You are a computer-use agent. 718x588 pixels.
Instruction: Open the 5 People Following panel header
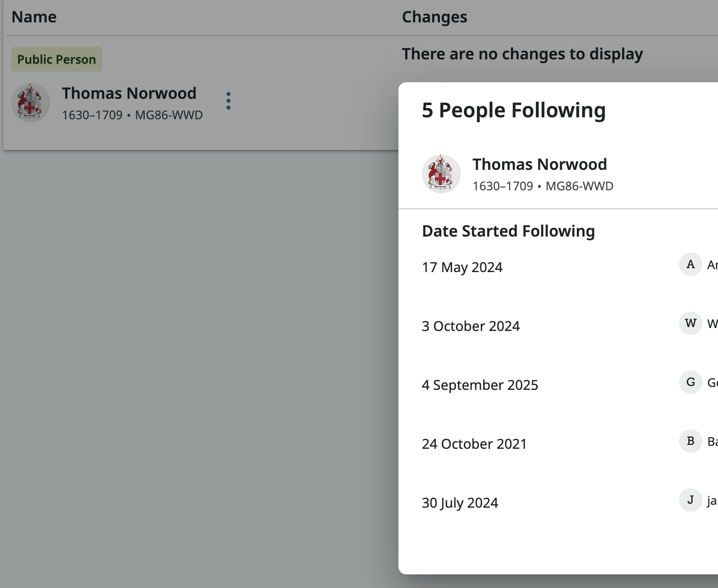click(513, 110)
